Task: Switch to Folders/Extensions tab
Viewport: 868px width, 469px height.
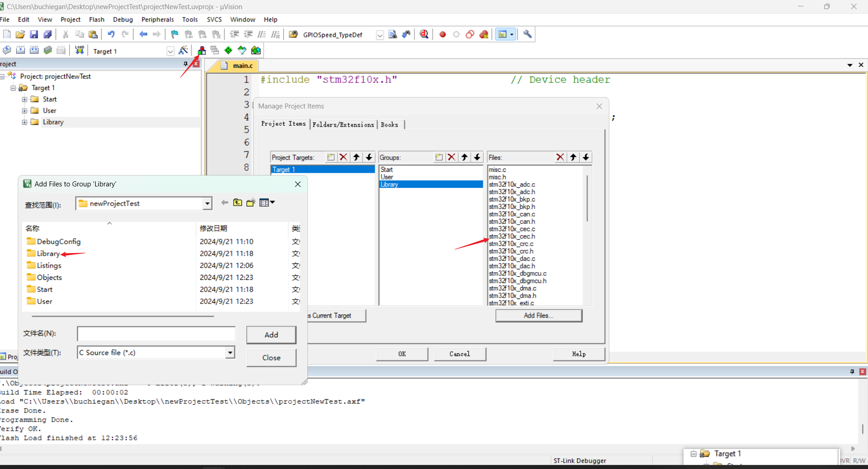Action: (343, 124)
